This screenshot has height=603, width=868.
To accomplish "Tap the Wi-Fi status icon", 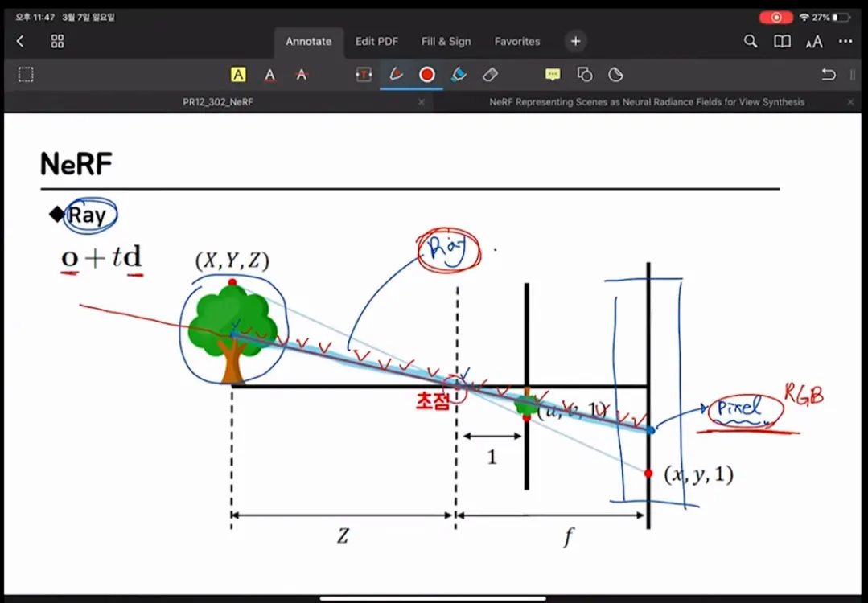I will (x=804, y=18).
